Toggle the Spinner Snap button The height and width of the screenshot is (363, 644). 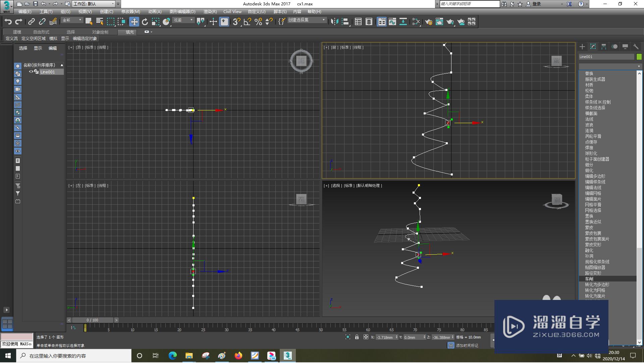coord(269,22)
